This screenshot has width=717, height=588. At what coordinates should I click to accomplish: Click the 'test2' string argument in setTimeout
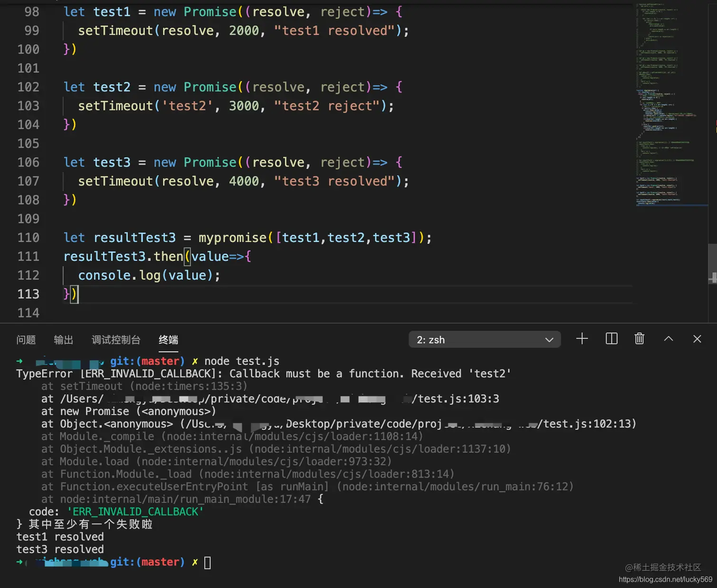tap(187, 106)
